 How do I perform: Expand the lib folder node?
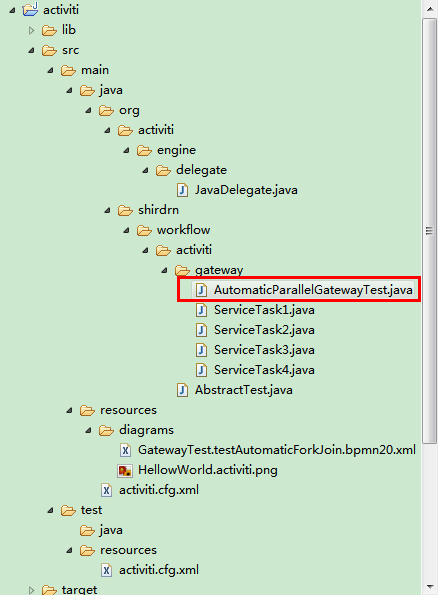click(31, 30)
